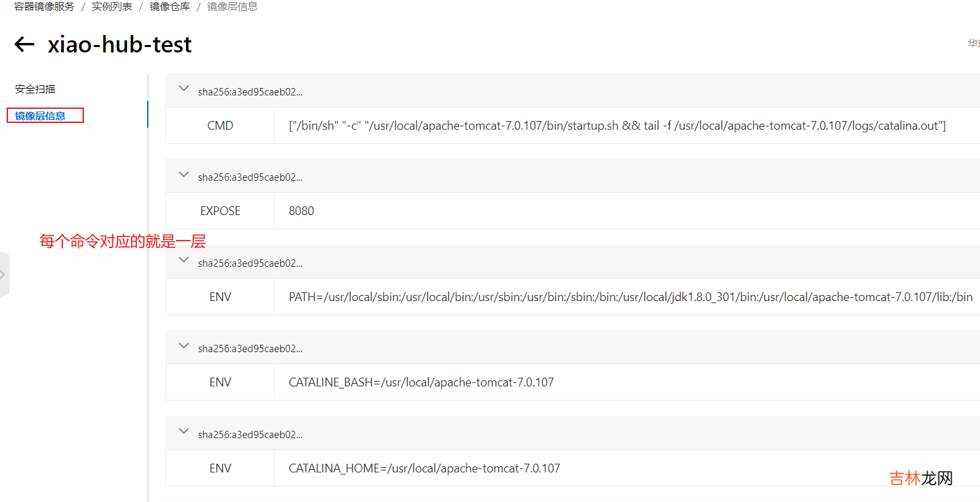Open 安全扫描 in the left sidebar
Viewport: 980px width, 502px height.
point(35,89)
